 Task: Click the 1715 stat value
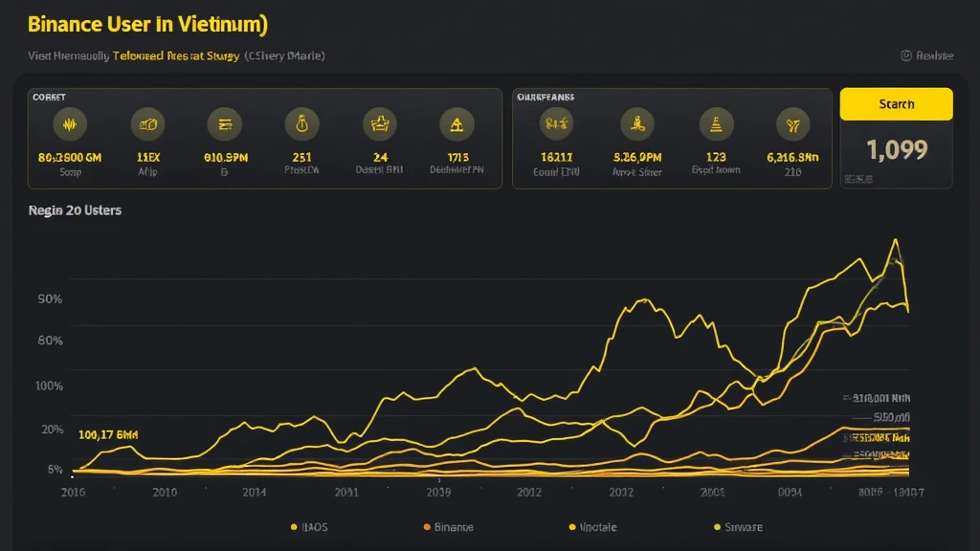point(457,158)
